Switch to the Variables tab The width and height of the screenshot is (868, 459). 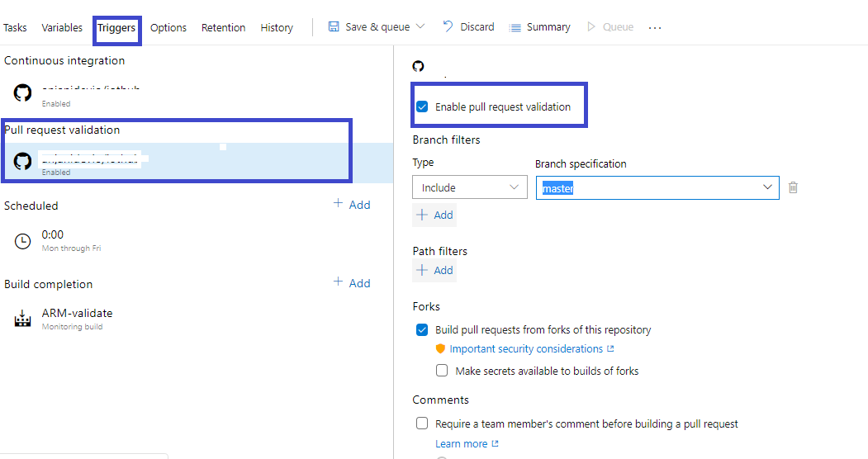tap(62, 27)
